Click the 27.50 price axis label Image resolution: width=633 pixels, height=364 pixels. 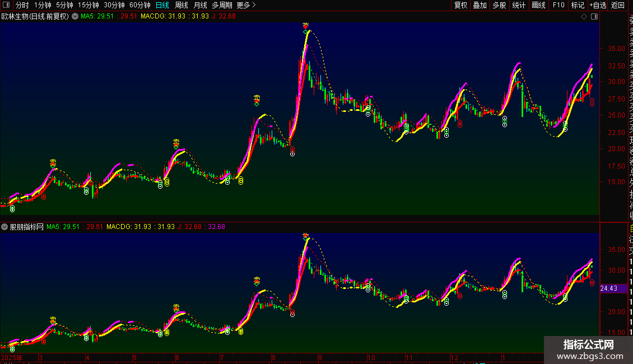pos(616,99)
